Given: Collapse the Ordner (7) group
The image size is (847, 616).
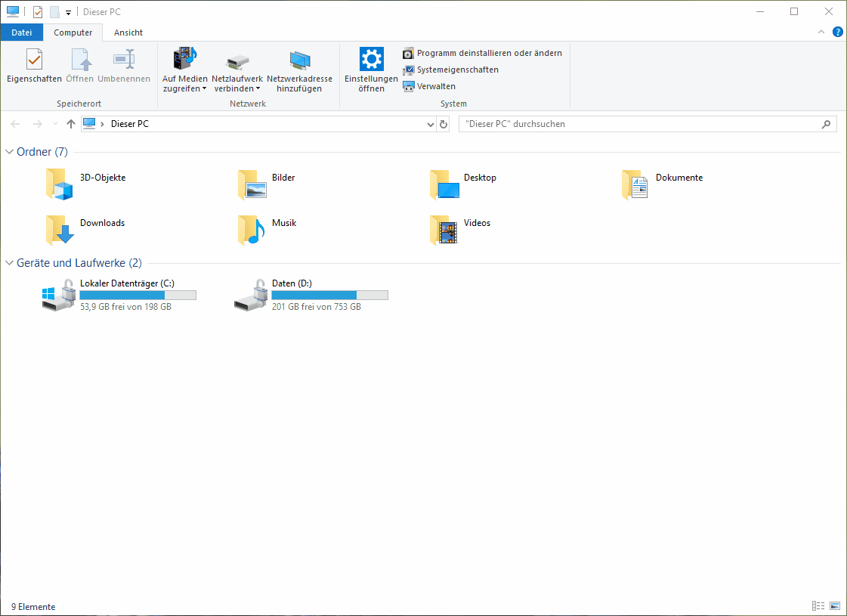Looking at the screenshot, I should click(x=9, y=152).
